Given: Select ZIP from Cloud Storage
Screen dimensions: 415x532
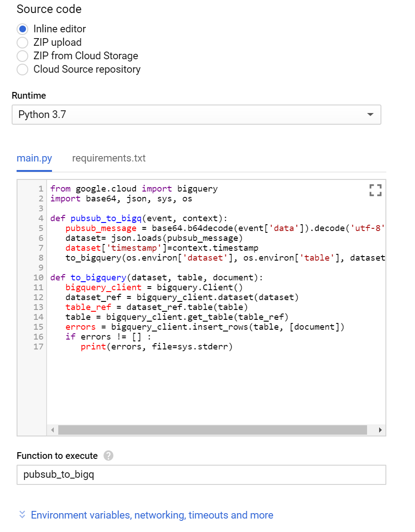Looking at the screenshot, I should (22, 56).
